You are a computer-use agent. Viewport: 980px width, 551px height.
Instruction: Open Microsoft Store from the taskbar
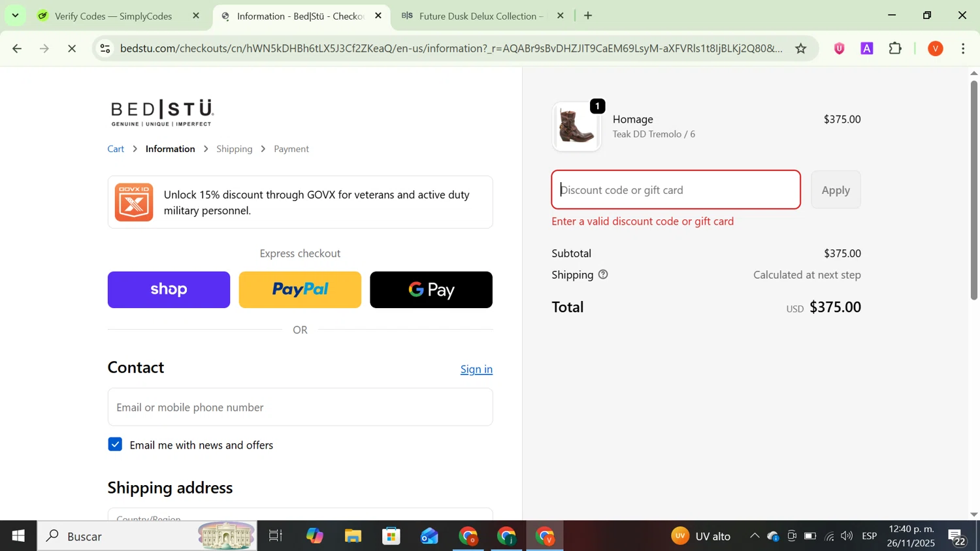pyautogui.click(x=391, y=536)
